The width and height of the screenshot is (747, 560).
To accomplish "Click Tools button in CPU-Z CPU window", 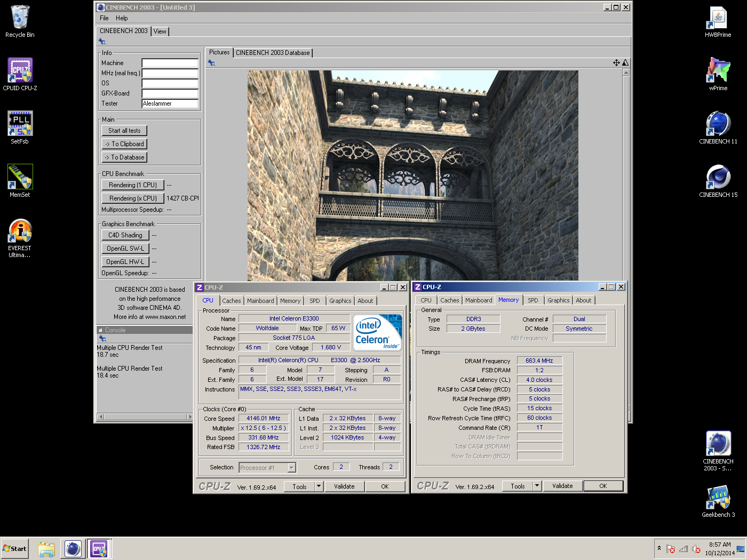I will click(x=299, y=486).
